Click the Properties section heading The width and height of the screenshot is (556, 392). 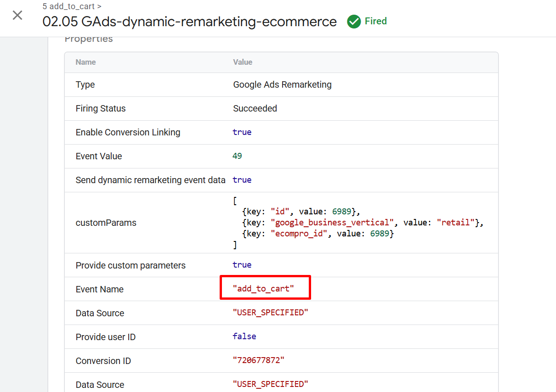pos(89,39)
